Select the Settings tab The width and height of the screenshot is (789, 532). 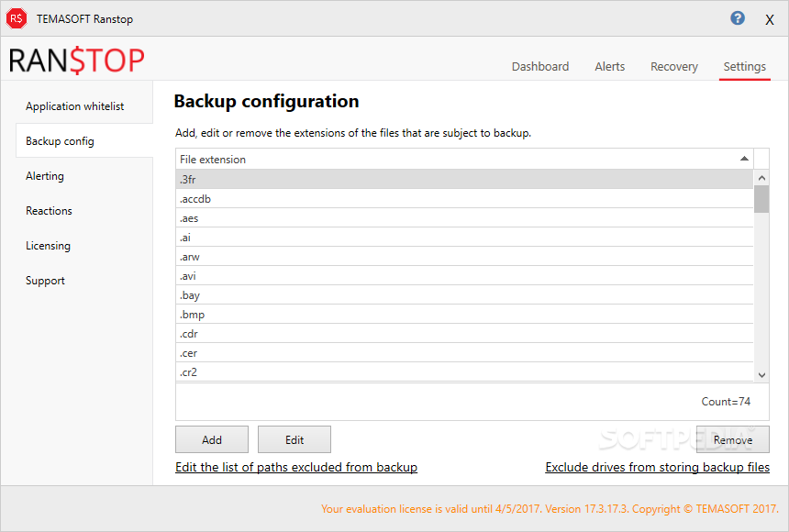(744, 66)
